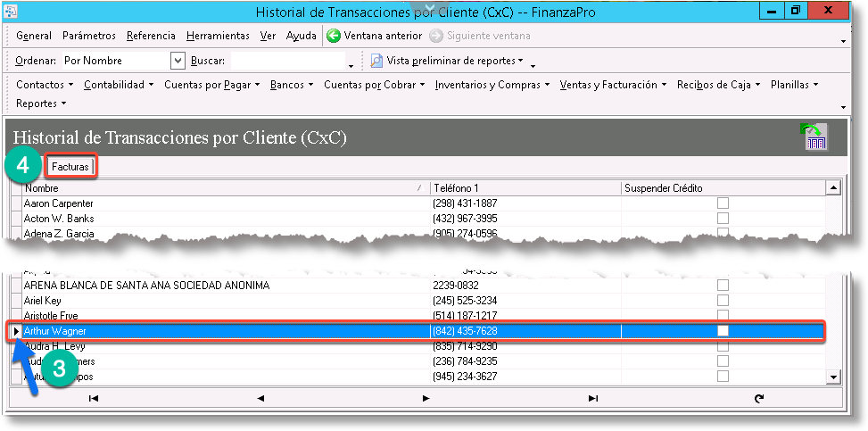Select the Acton W. Banks name cell

pyautogui.click(x=226, y=219)
